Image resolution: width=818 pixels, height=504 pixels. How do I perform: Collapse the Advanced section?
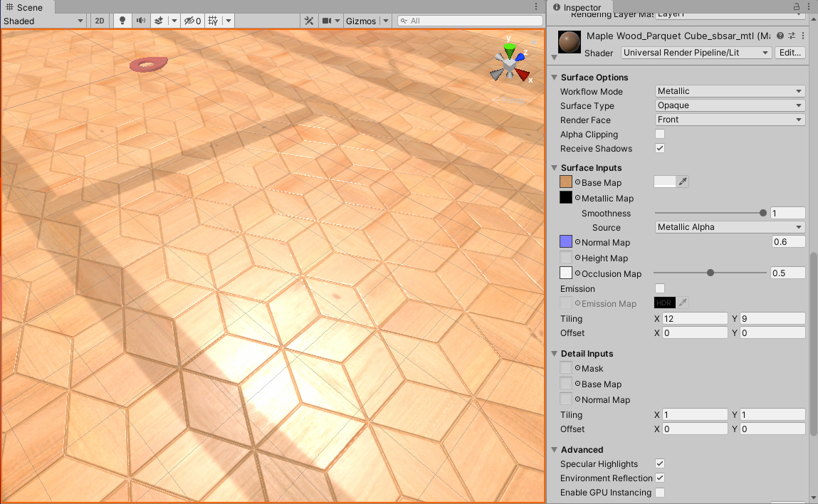[x=554, y=449]
